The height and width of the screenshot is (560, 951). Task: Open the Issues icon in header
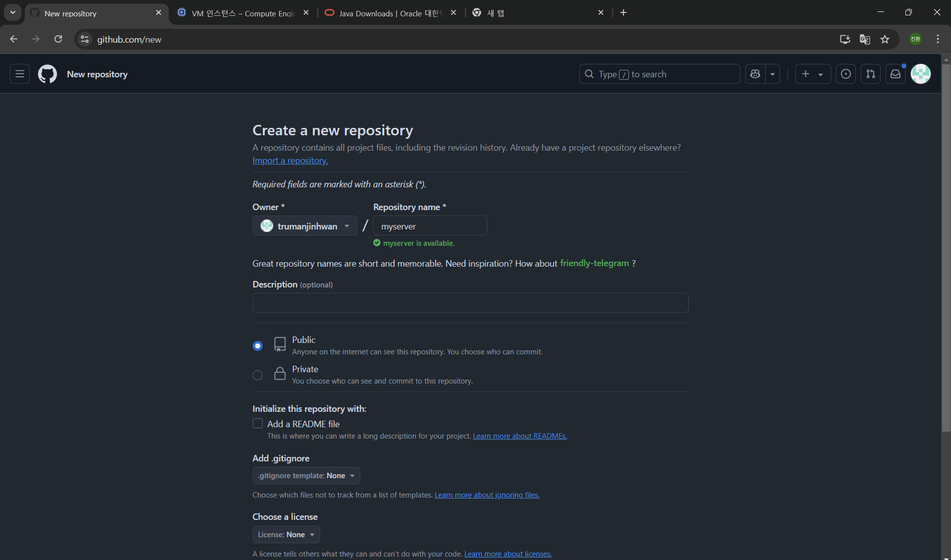point(845,74)
